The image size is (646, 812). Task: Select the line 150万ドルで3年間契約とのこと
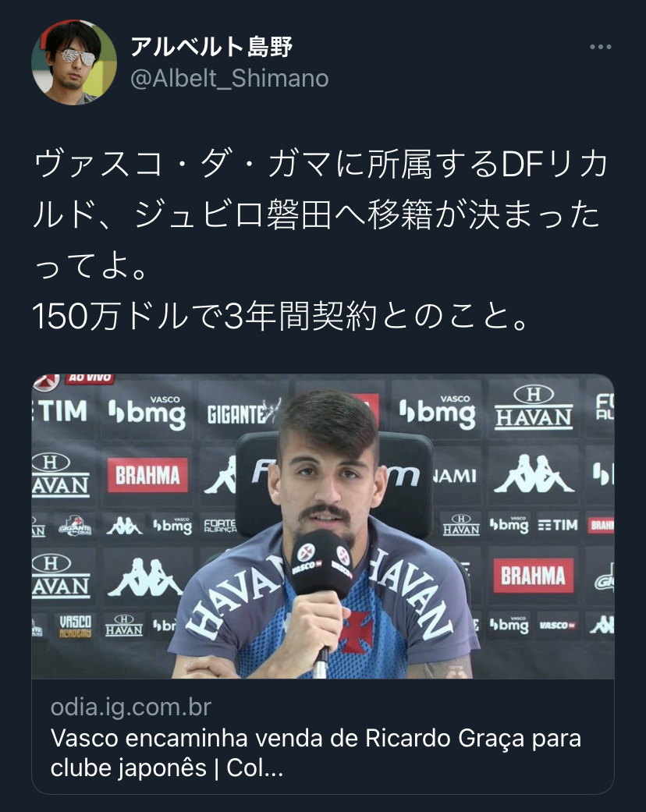tap(280, 316)
